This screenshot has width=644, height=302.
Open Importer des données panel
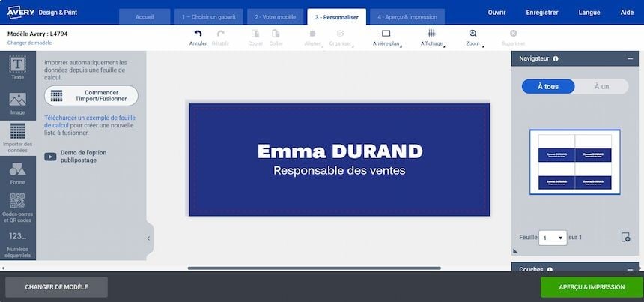click(x=18, y=138)
